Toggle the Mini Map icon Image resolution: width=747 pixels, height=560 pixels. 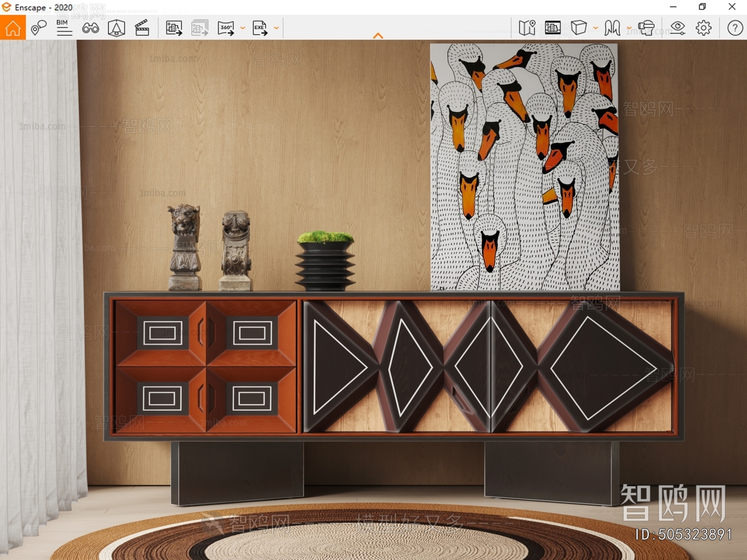click(x=527, y=28)
